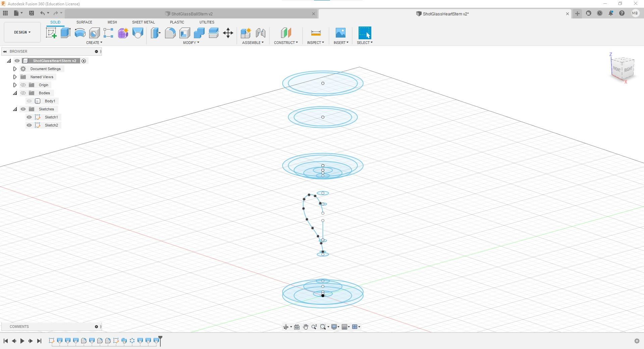
Task: Select the Press Pull tool icon
Action: tap(156, 33)
